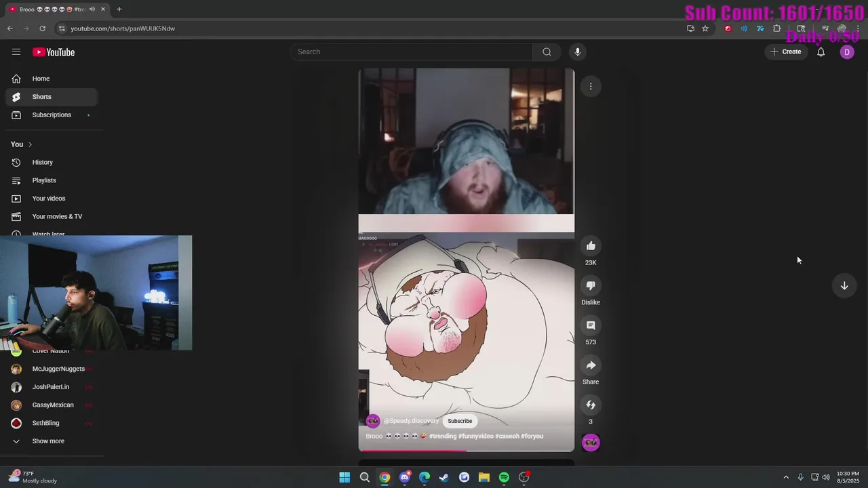The width and height of the screenshot is (868, 488).
Task: Expand subscriptions with Show more
Action: pyautogui.click(x=52, y=441)
